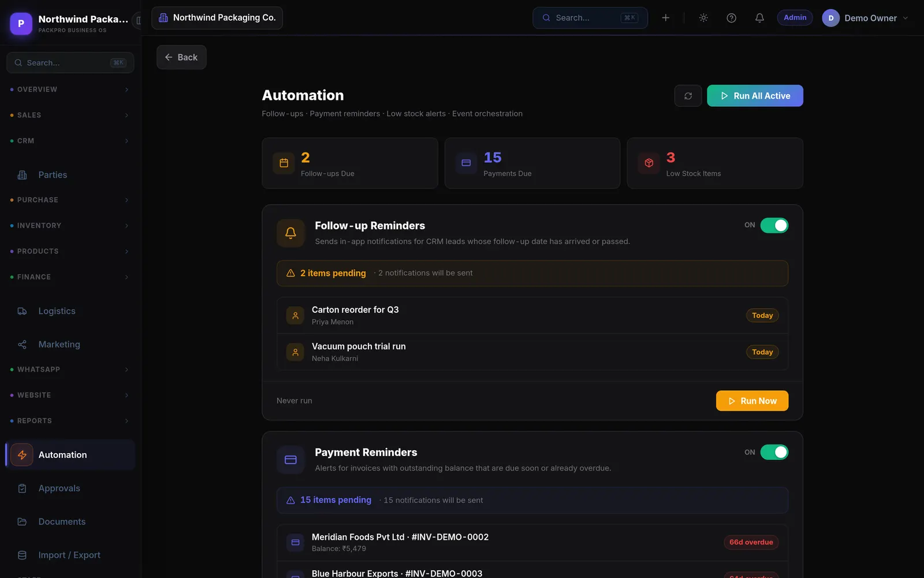This screenshot has width=924, height=578.
Task: Expand the Sales sidebar section
Action: pyautogui.click(x=69, y=115)
